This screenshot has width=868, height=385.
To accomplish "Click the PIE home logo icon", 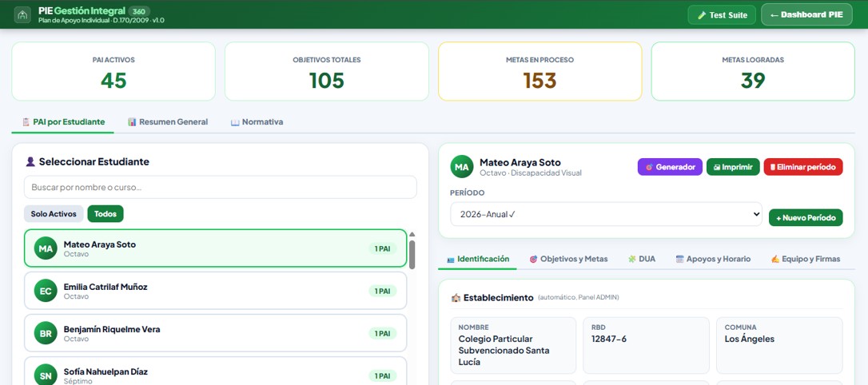I will coord(22,15).
